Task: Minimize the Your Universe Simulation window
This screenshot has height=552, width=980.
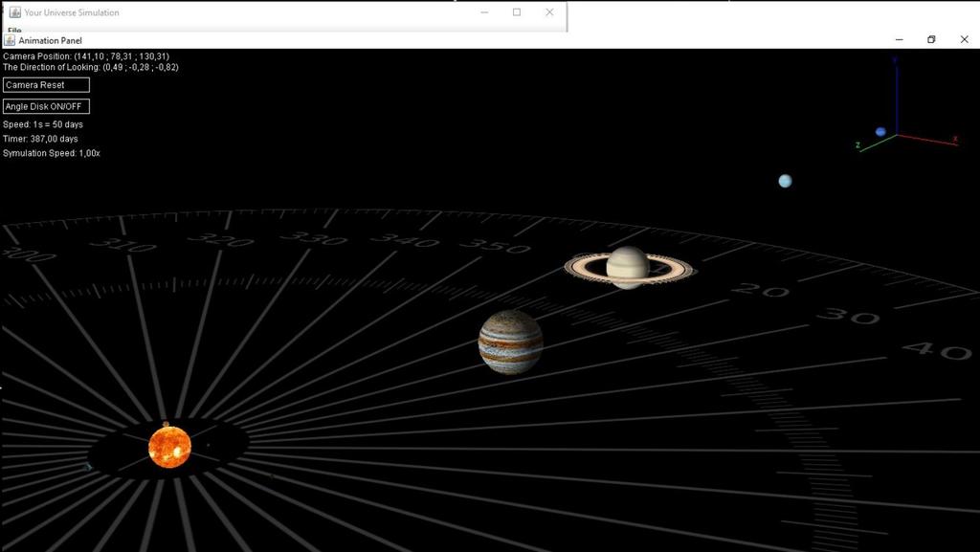Action: tap(484, 11)
